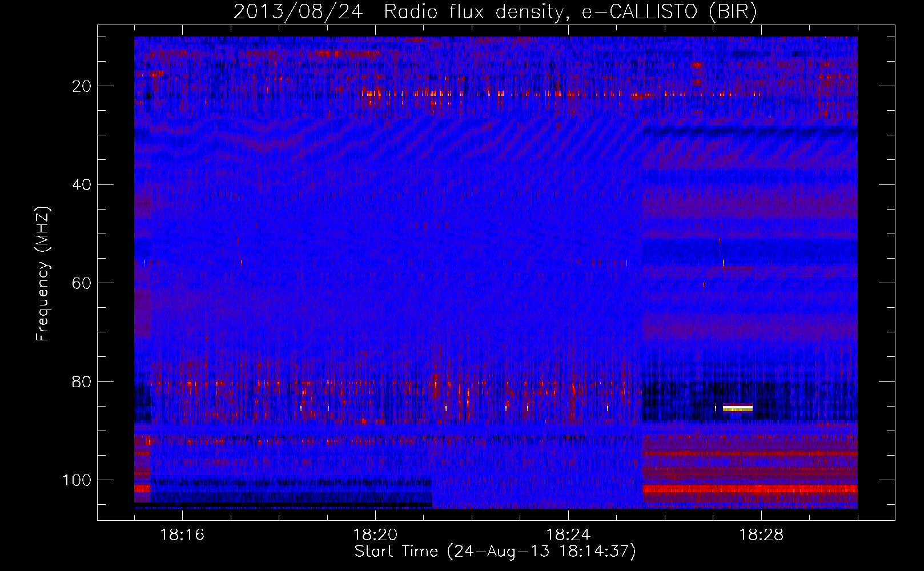Click the 18:28 time tick label
This screenshot has width=924, height=571.
tap(761, 534)
